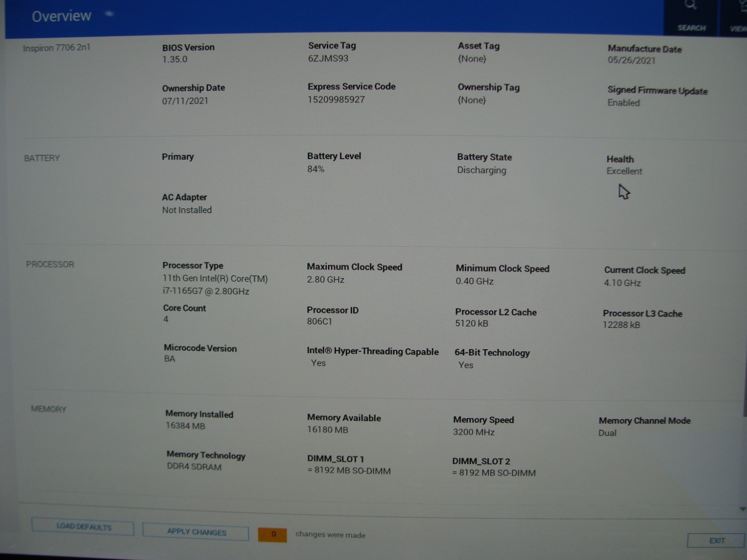
Task: Click the MEMORY section heading
Action: point(49,409)
